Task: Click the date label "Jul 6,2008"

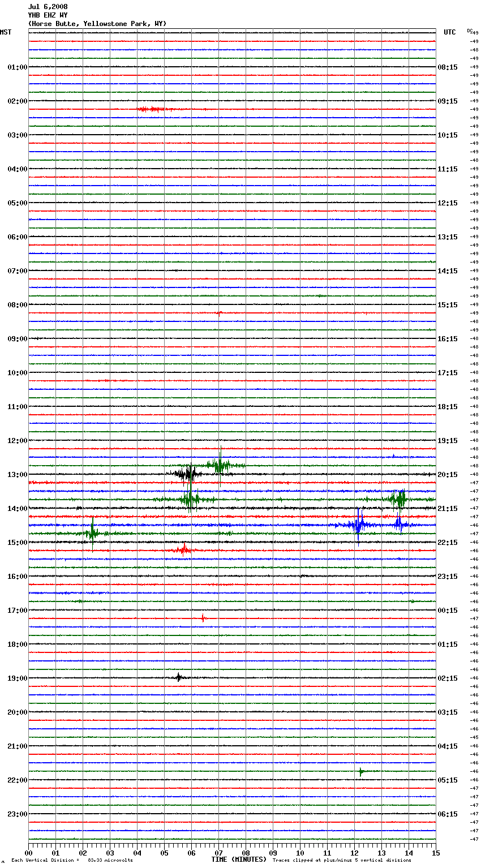Action: tap(48, 7)
